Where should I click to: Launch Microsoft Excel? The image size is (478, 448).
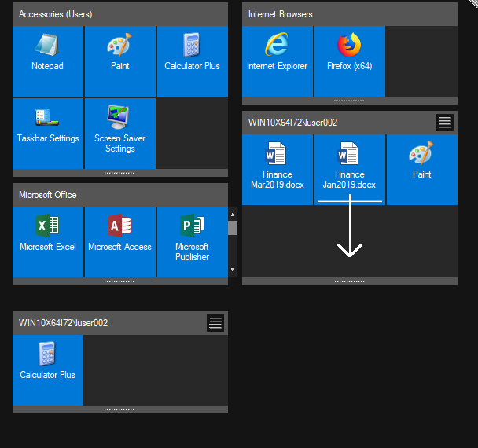point(48,241)
